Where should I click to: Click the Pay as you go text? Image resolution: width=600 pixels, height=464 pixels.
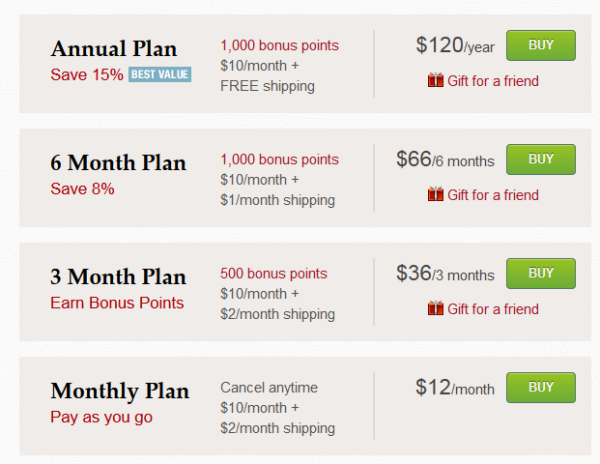click(101, 417)
